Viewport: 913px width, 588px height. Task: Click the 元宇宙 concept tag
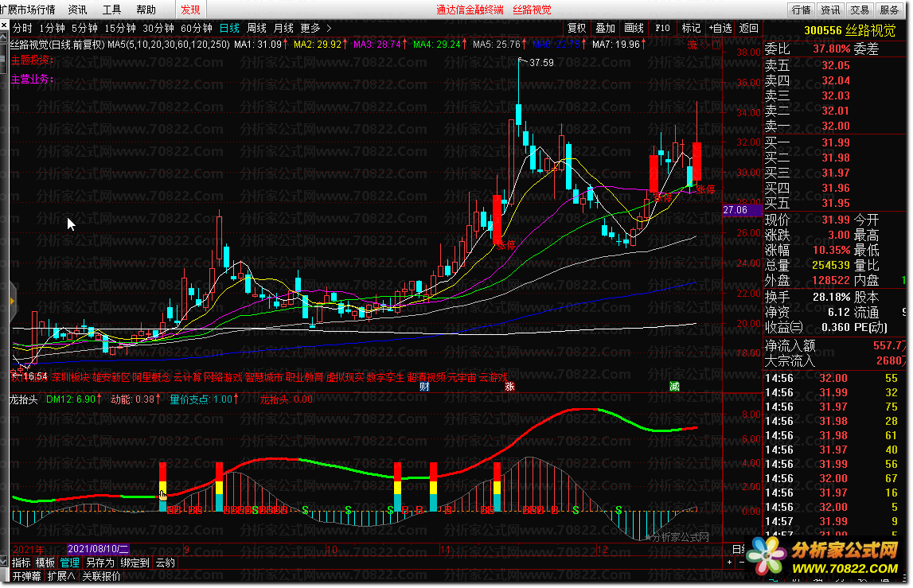click(462, 377)
